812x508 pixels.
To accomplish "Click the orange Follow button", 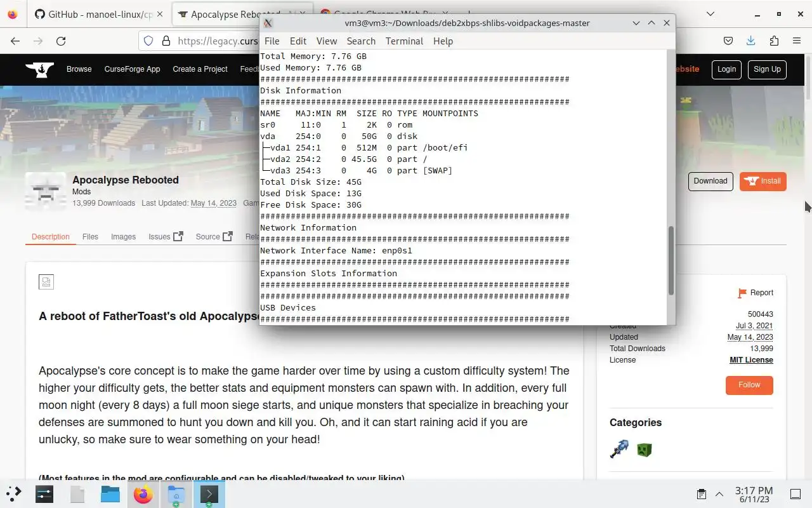I will (x=749, y=385).
